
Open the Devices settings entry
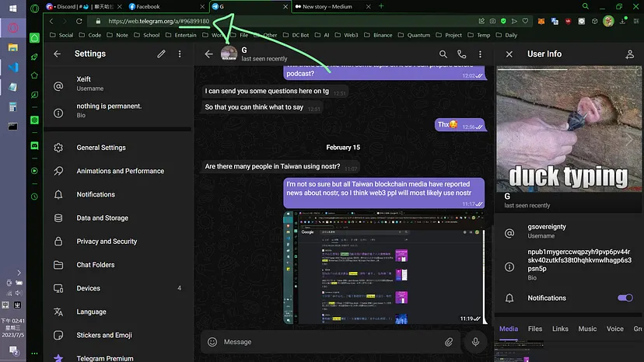click(88, 288)
